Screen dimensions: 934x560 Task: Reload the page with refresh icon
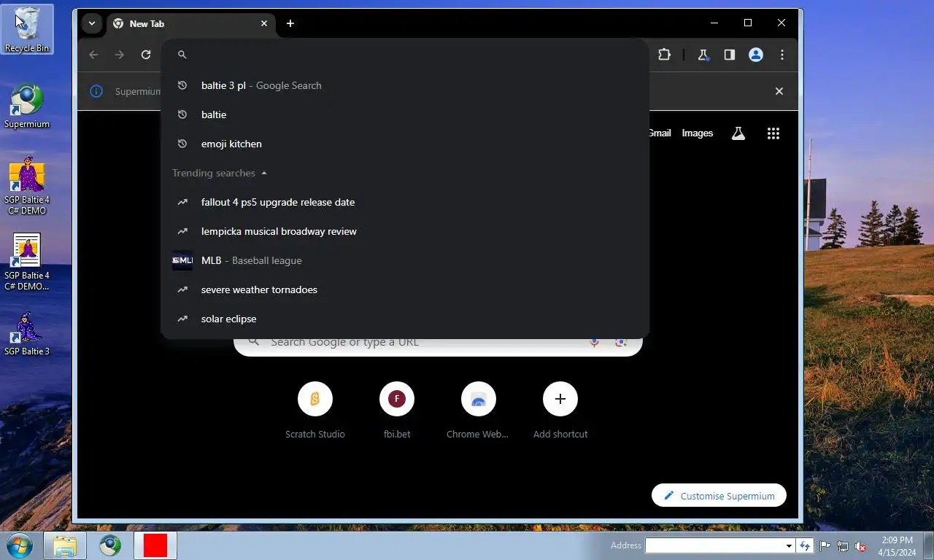point(146,55)
